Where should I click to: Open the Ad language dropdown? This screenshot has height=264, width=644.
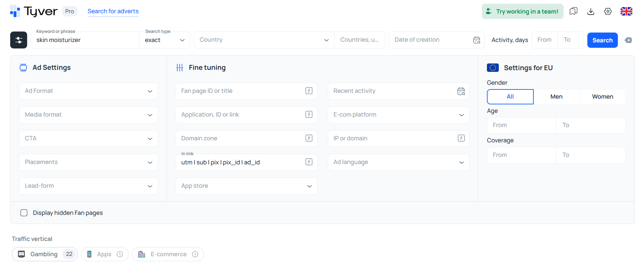point(398,162)
